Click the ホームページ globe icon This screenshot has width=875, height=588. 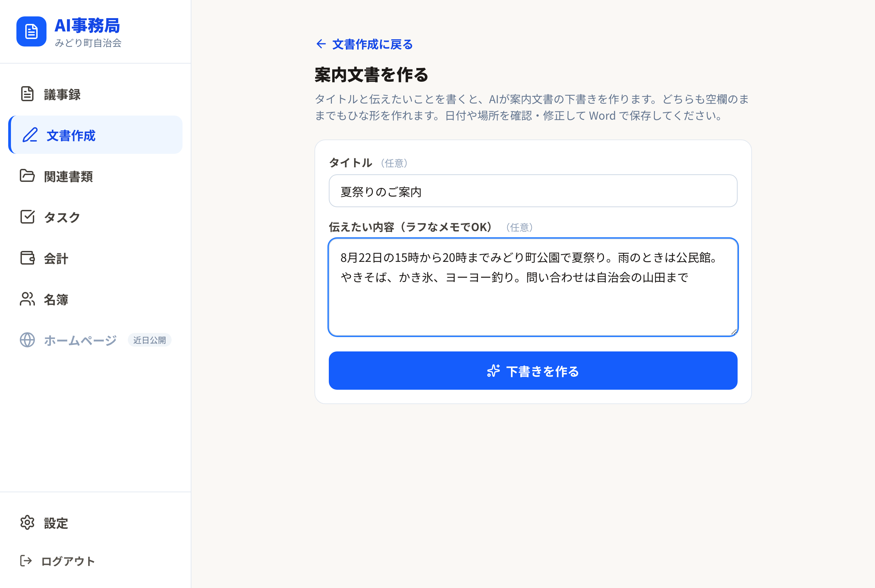pos(27,340)
